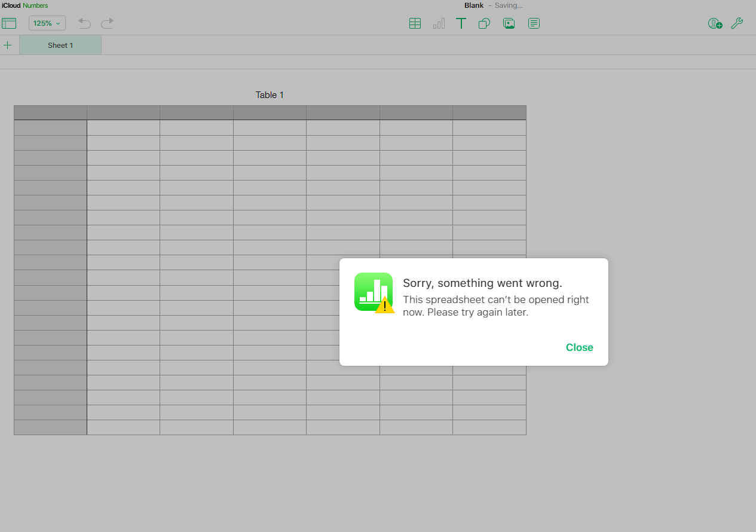Open the View options sidebar icon

pos(9,23)
